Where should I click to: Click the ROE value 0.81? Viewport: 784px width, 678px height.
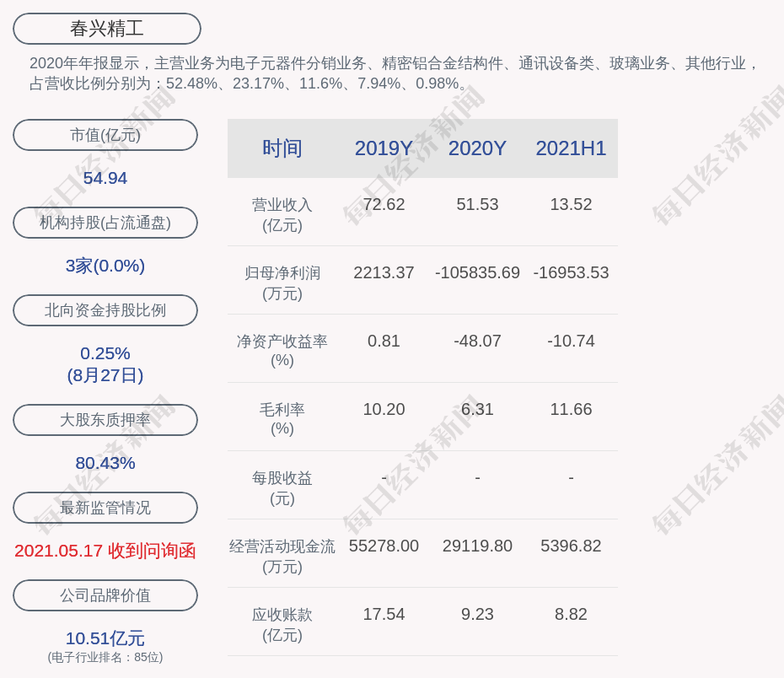(x=384, y=341)
